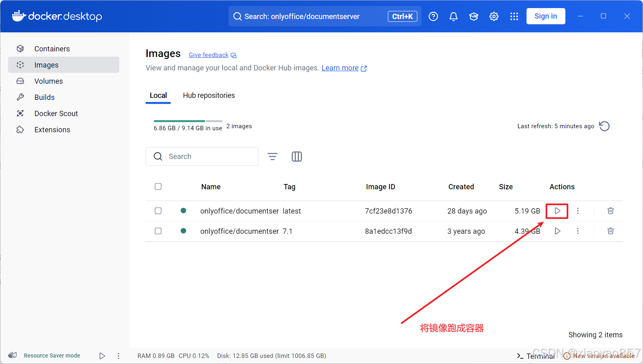Screen dimensions: 643x364
Task: Click the top search bar
Action: coord(325,16)
